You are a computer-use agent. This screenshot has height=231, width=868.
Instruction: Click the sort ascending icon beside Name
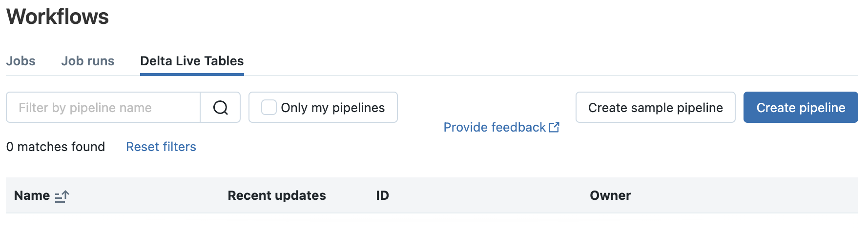(x=62, y=196)
